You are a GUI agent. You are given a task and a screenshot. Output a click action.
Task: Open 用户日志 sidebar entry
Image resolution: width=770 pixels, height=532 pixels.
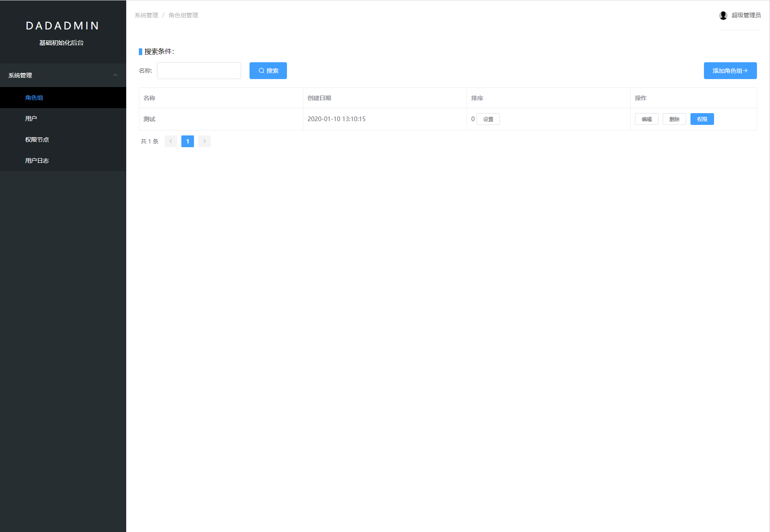click(37, 161)
